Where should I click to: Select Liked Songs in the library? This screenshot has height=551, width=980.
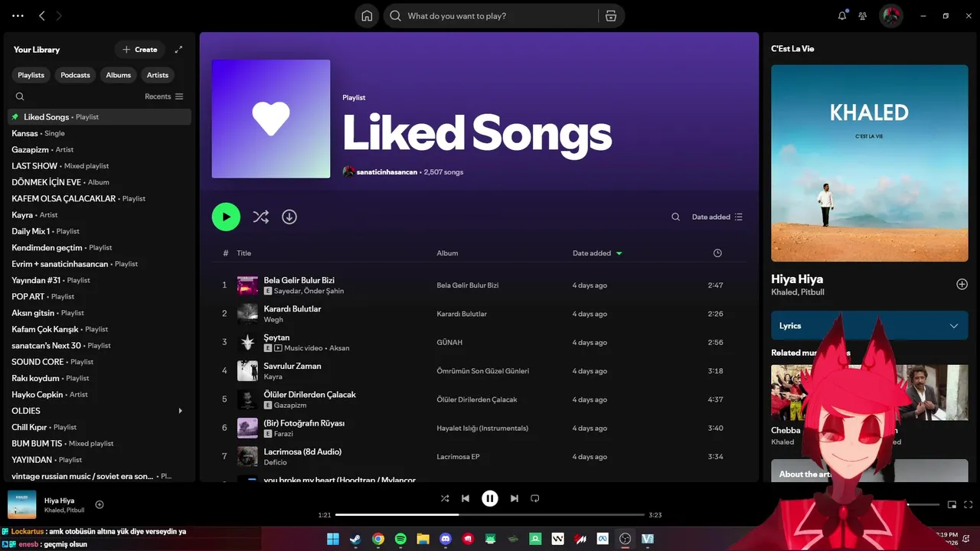click(x=100, y=117)
